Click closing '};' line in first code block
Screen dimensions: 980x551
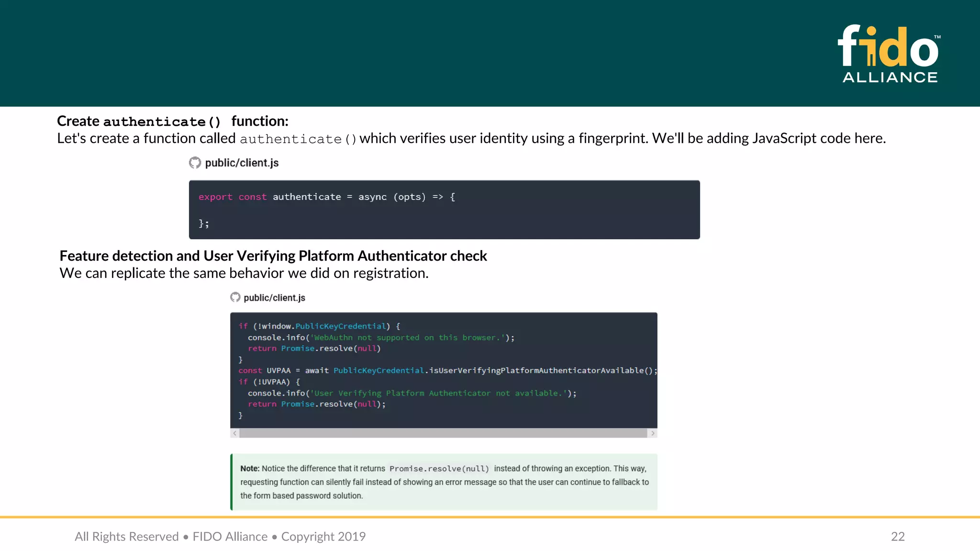click(204, 223)
